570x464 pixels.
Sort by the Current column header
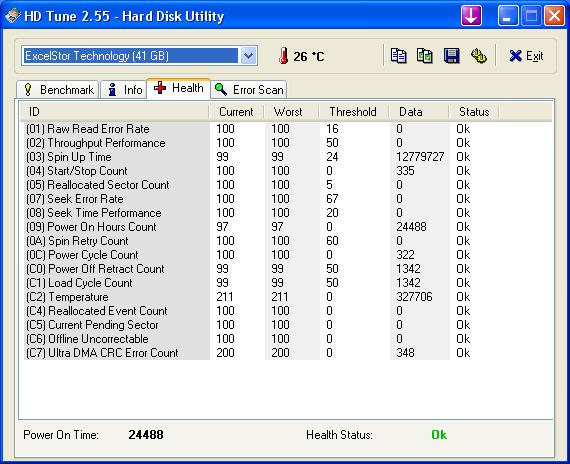click(236, 112)
